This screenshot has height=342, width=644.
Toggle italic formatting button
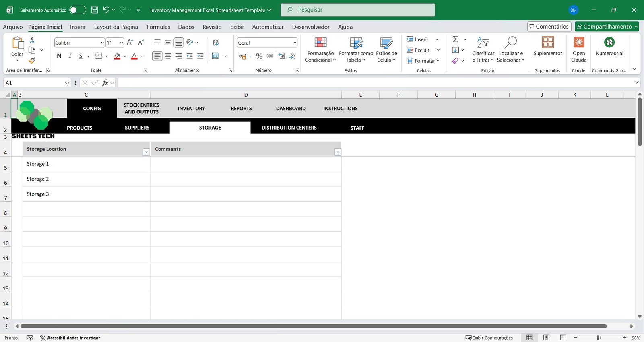(x=70, y=56)
